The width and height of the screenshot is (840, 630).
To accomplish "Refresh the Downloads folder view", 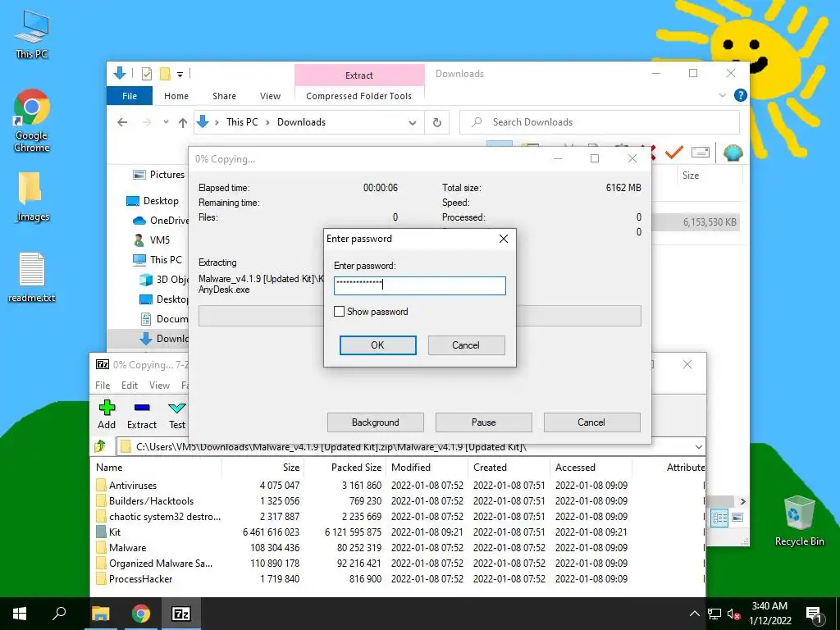I will (x=437, y=122).
